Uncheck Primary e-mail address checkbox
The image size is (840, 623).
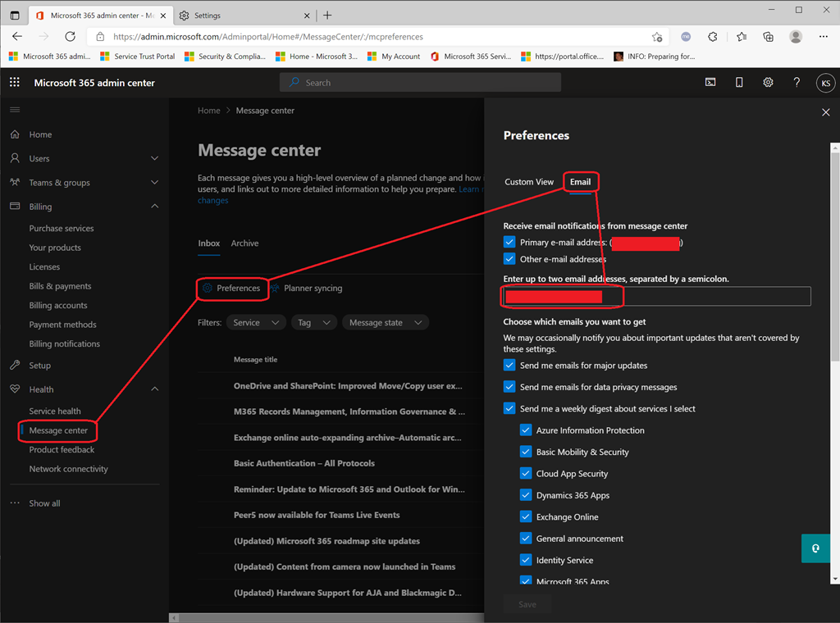point(509,243)
